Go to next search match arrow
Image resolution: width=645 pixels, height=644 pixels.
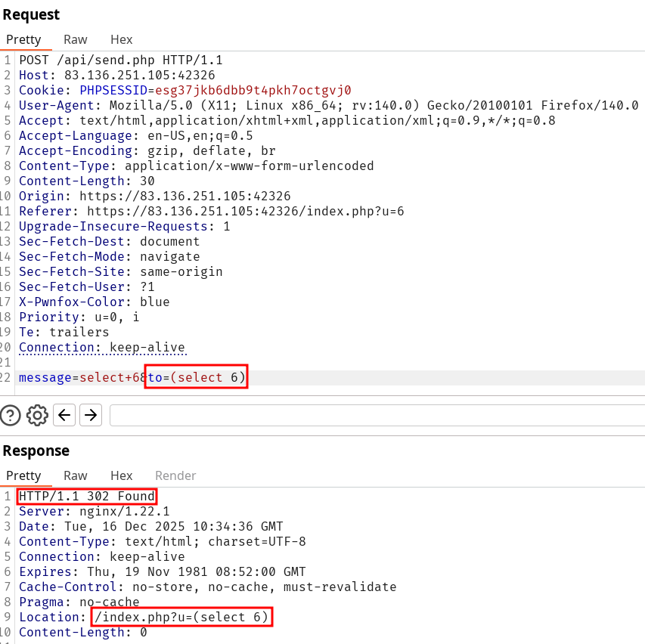pyautogui.click(x=91, y=415)
